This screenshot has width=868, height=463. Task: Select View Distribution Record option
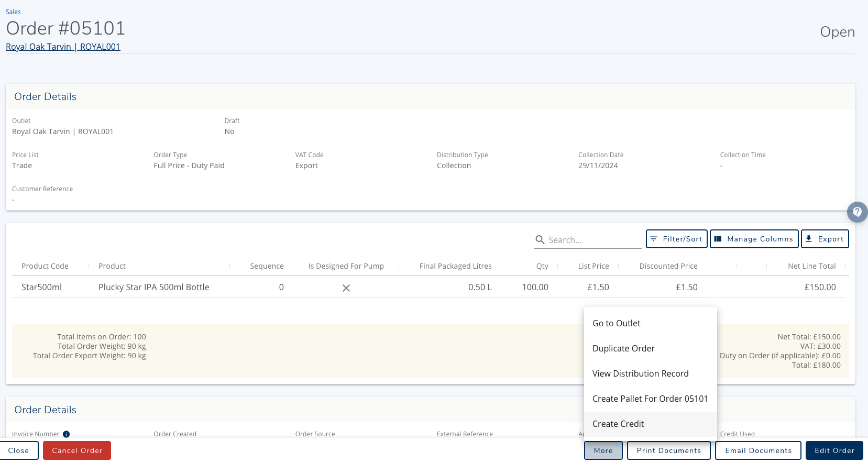(651, 374)
